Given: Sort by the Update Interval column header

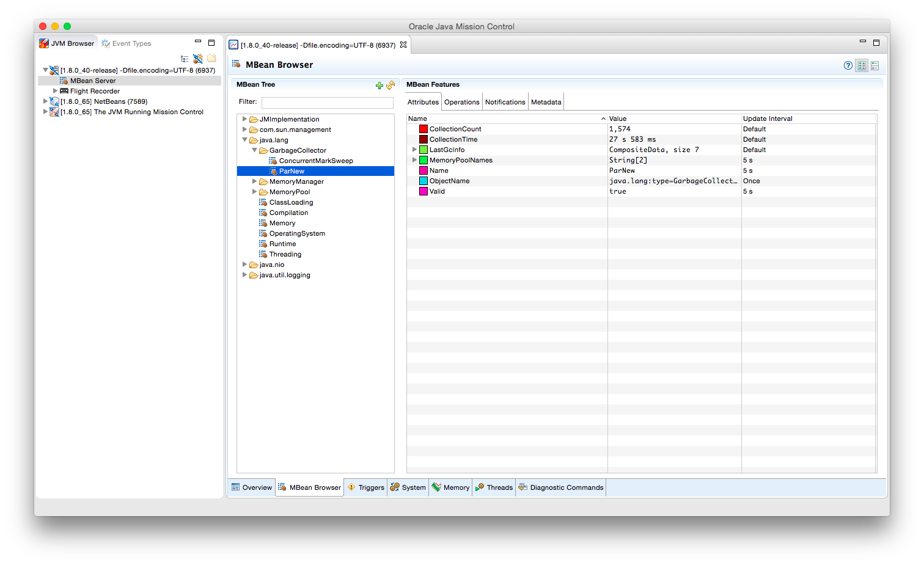Looking at the screenshot, I should [809, 118].
